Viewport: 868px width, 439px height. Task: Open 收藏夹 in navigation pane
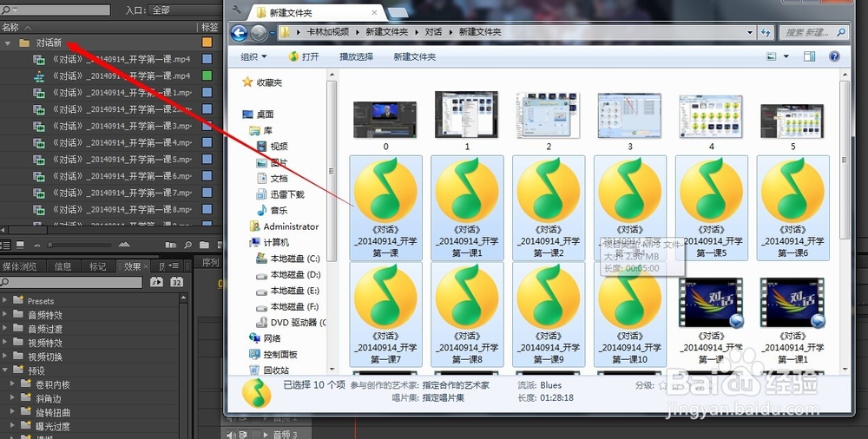tap(262, 82)
